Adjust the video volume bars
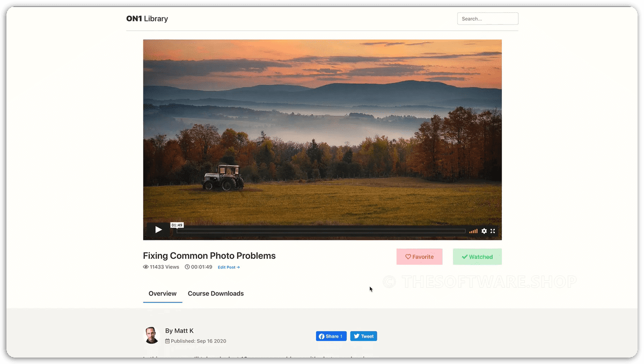The height and width of the screenshot is (364, 644). 473,231
